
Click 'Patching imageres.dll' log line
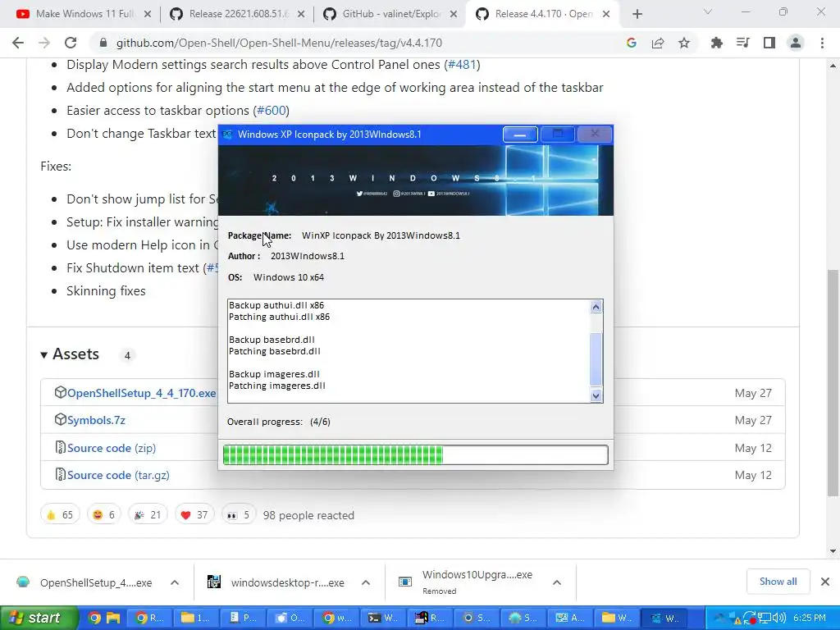[277, 386]
